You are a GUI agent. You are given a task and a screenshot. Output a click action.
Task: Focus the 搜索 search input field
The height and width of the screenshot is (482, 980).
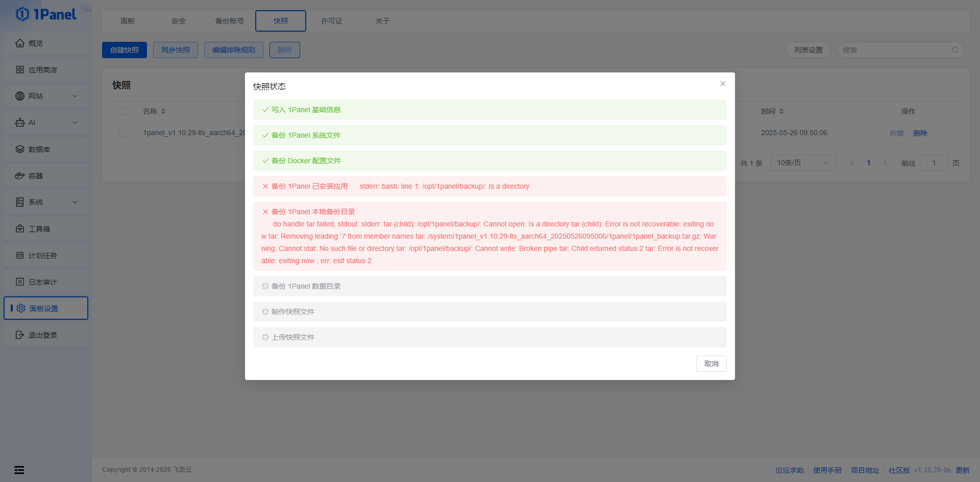point(901,50)
